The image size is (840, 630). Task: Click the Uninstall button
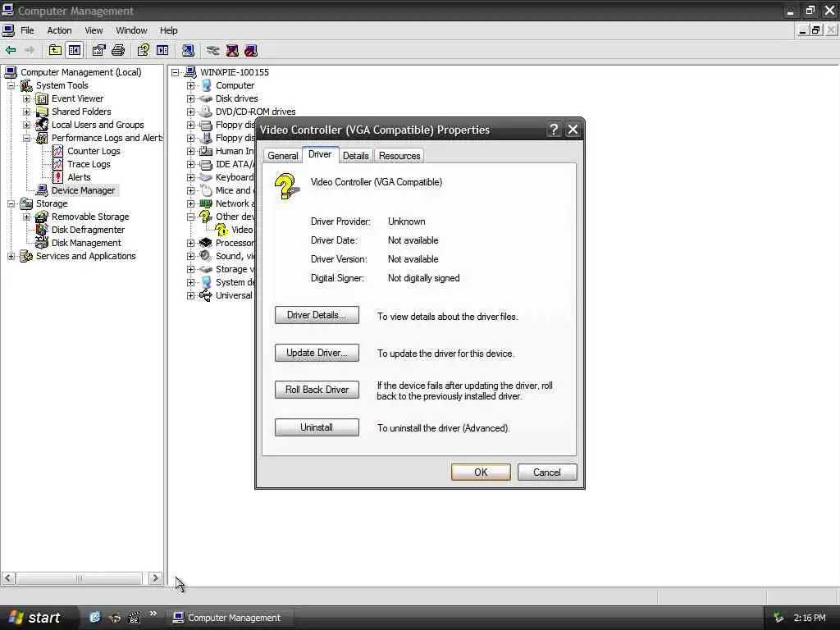(317, 427)
